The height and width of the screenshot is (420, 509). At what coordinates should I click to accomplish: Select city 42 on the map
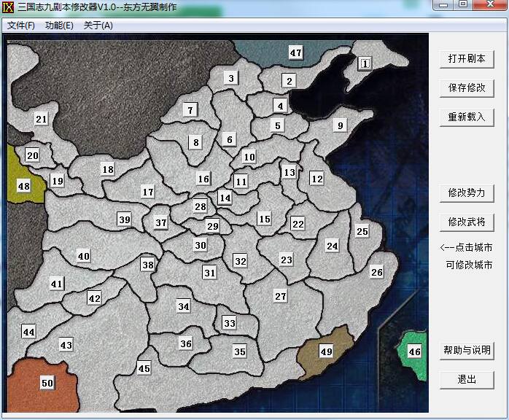click(x=95, y=298)
